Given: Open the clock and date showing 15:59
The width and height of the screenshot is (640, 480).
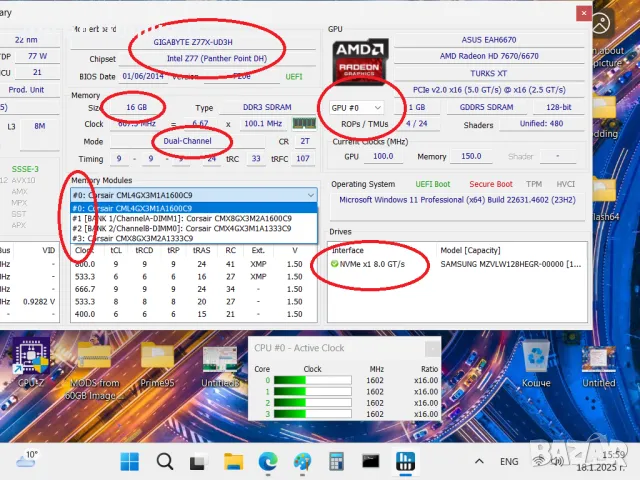Looking at the screenshot, I should point(602,461).
